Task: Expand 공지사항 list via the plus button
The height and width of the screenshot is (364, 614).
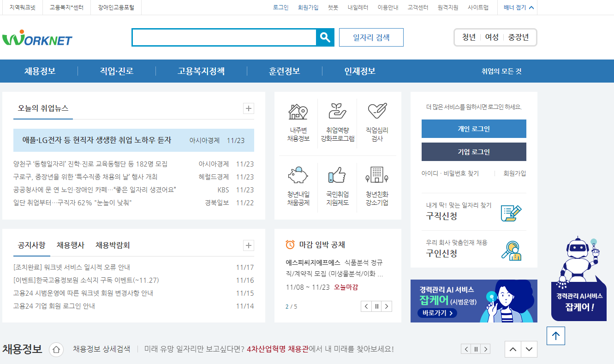Action: coord(248,245)
